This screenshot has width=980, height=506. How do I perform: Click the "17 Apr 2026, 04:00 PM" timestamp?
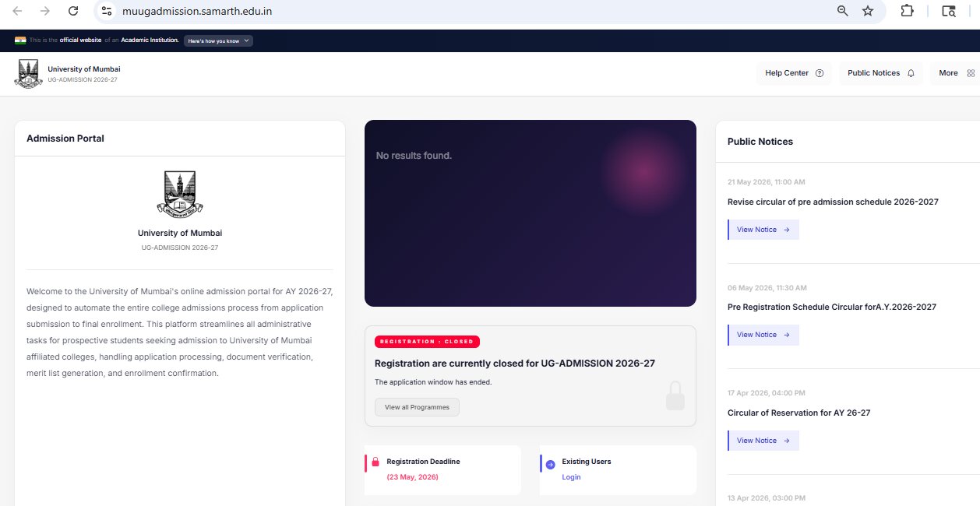tap(767, 393)
